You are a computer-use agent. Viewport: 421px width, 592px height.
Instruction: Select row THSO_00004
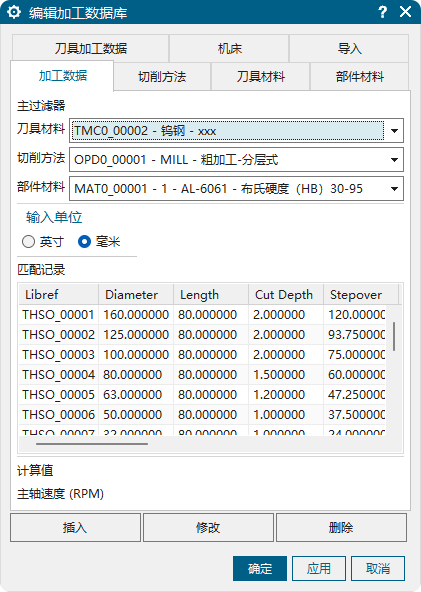coord(202,375)
